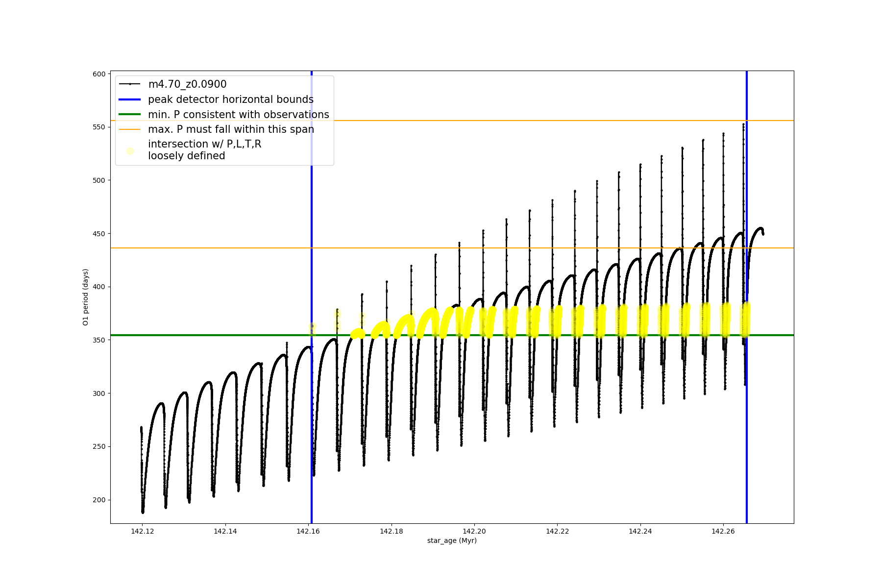The image size is (882, 588).
Task: Click the 600 y-axis tick label
Action: [99, 74]
